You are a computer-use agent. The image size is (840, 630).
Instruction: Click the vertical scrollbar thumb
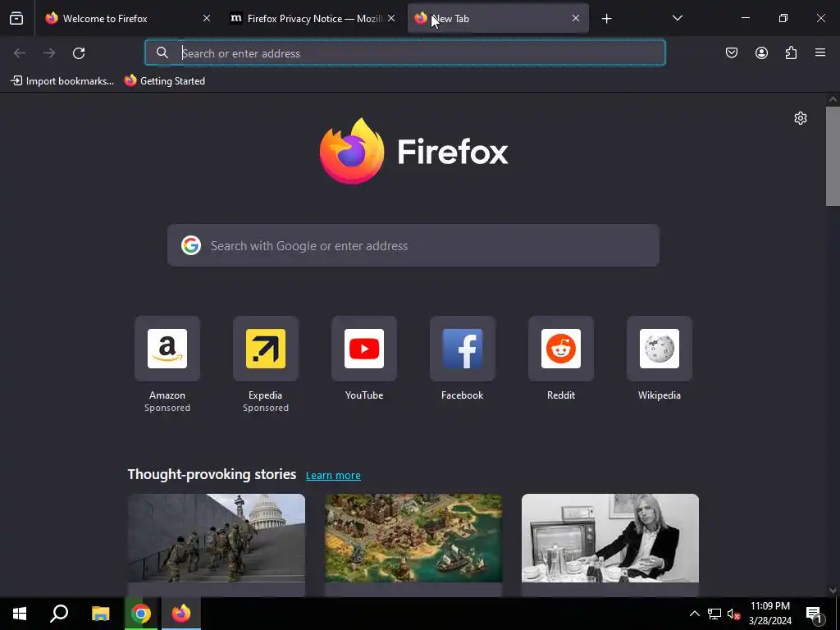833,156
